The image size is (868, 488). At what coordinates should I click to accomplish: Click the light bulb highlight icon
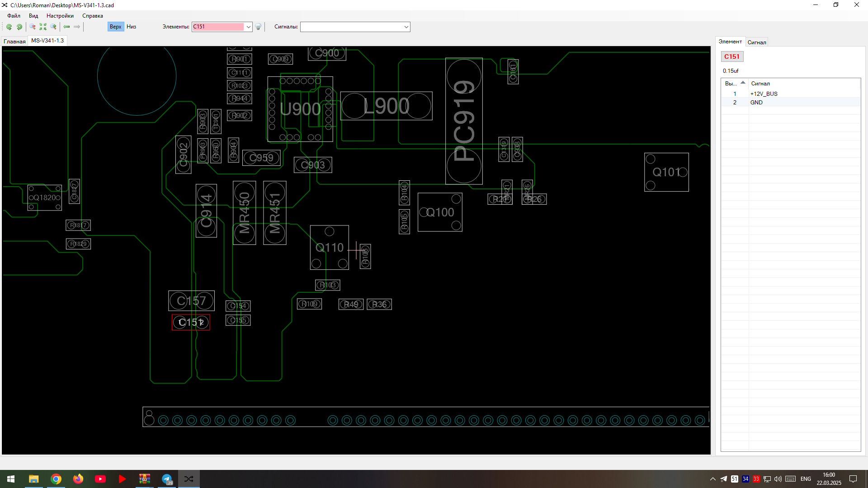coord(258,27)
